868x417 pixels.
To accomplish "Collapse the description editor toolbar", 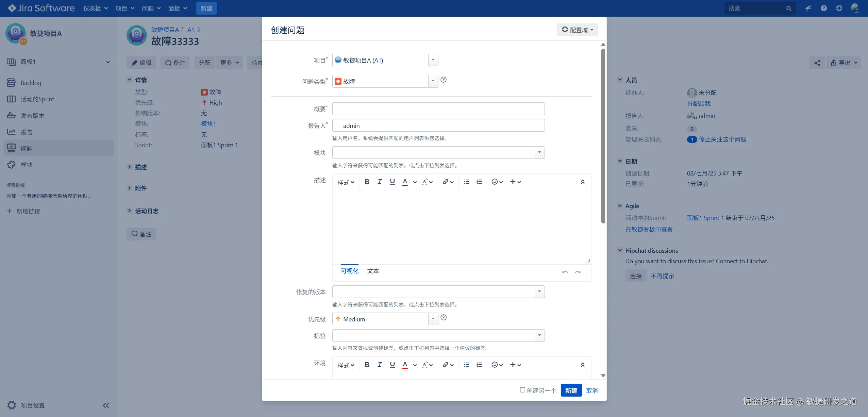I will (x=582, y=182).
